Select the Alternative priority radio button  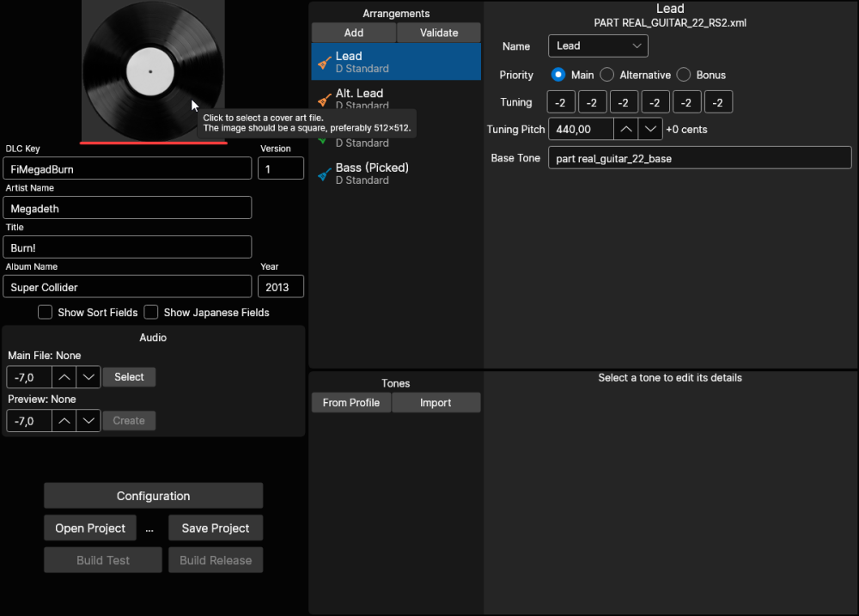pos(607,75)
